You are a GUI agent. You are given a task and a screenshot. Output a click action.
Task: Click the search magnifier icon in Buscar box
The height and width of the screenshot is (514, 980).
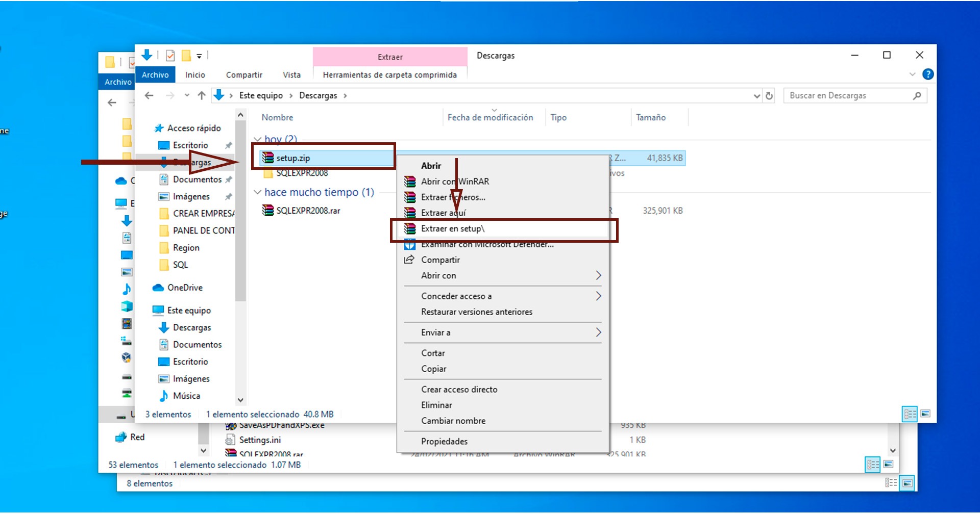pyautogui.click(x=917, y=95)
